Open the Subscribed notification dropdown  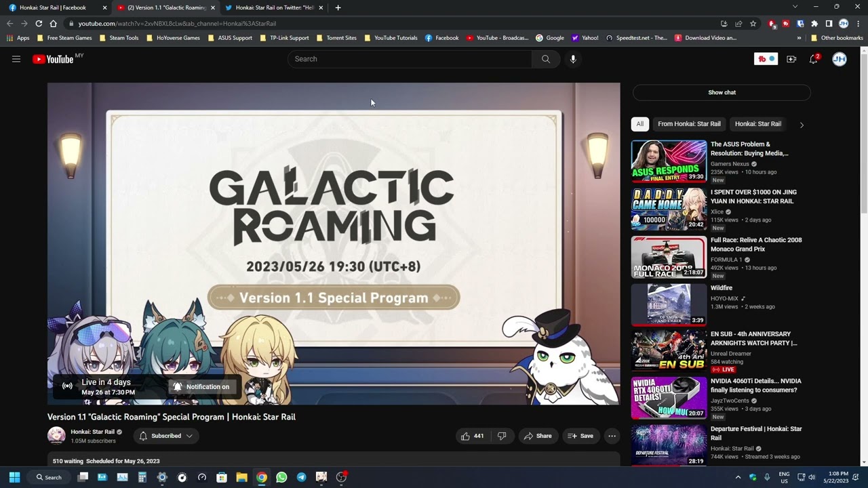pos(166,436)
